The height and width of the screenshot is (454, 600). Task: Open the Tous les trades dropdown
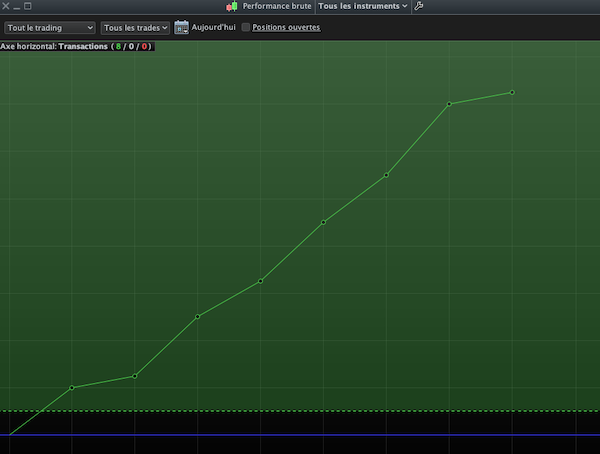point(135,27)
